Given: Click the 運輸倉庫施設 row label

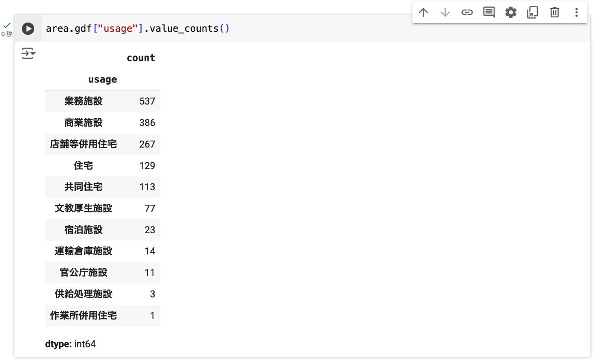Looking at the screenshot, I should (x=83, y=251).
